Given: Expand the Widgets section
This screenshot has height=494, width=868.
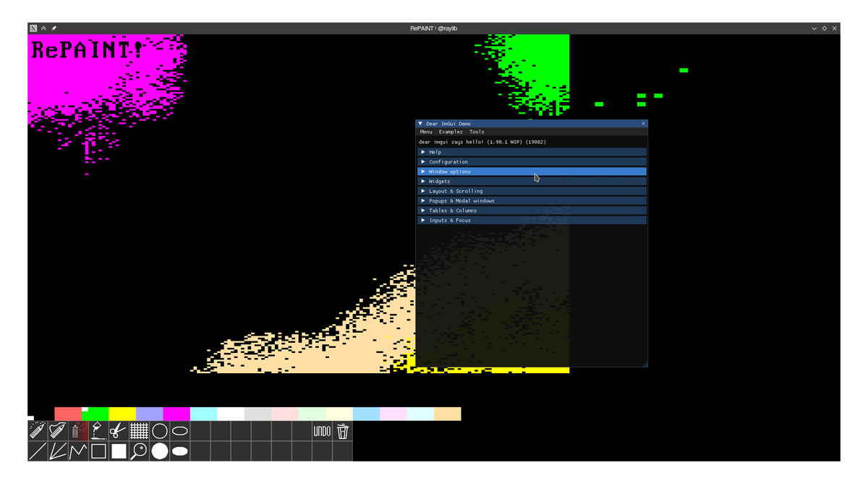Looking at the screenshot, I should click(x=532, y=182).
